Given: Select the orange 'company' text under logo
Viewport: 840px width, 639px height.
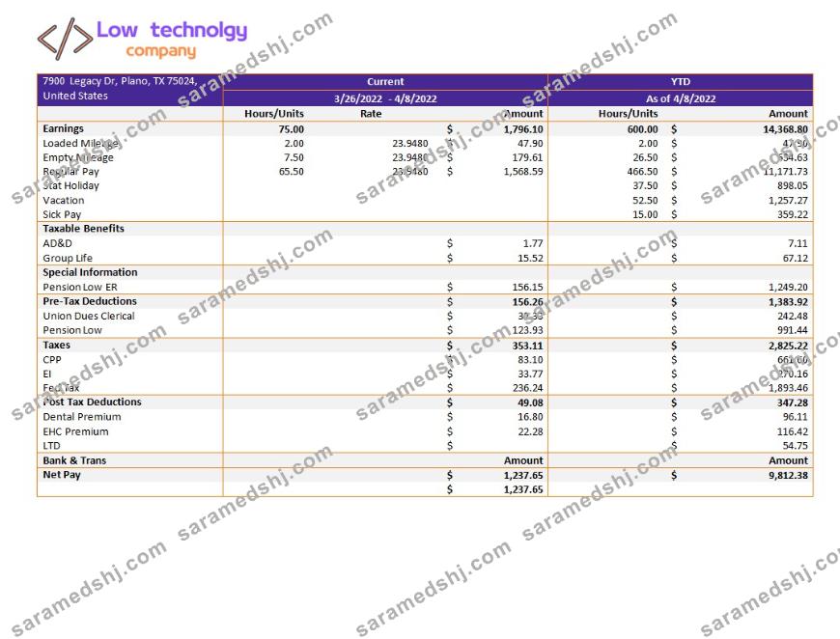Looking at the screenshot, I should (x=160, y=51).
